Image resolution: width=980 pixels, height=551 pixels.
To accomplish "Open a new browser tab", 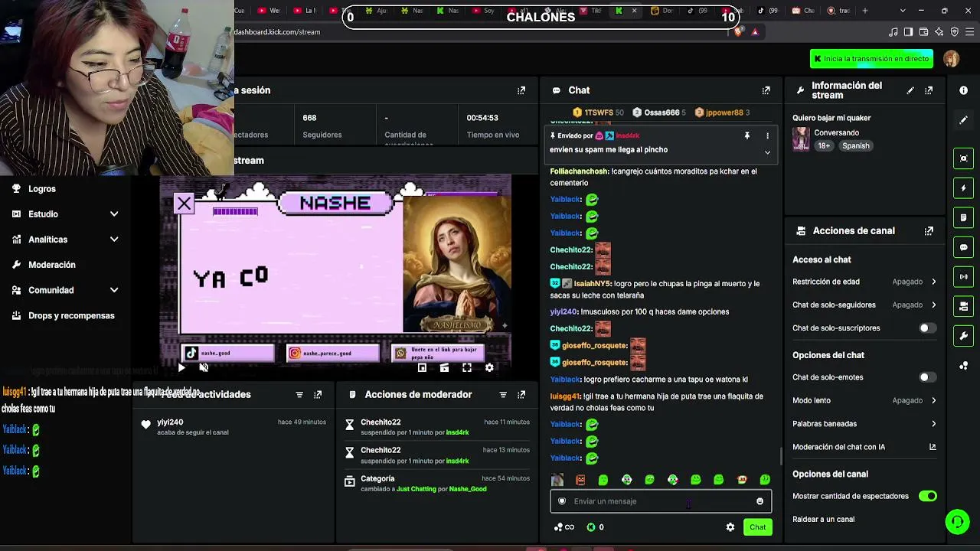I will point(865,11).
